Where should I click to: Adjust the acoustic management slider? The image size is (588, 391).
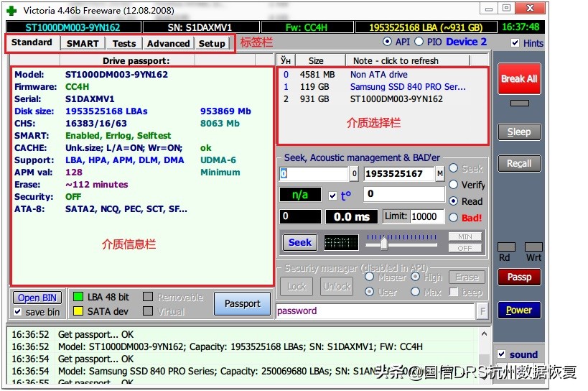[384, 243]
